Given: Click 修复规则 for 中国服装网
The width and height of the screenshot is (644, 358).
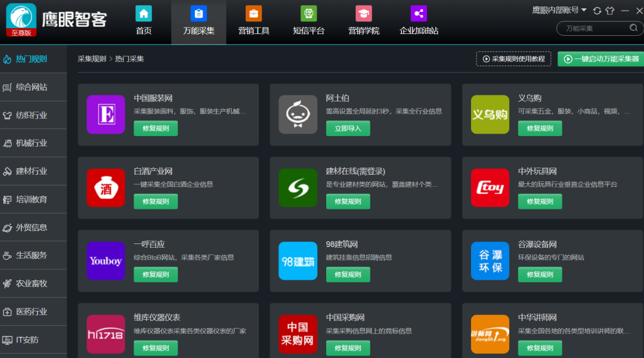Looking at the screenshot, I should tap(156, 128).
